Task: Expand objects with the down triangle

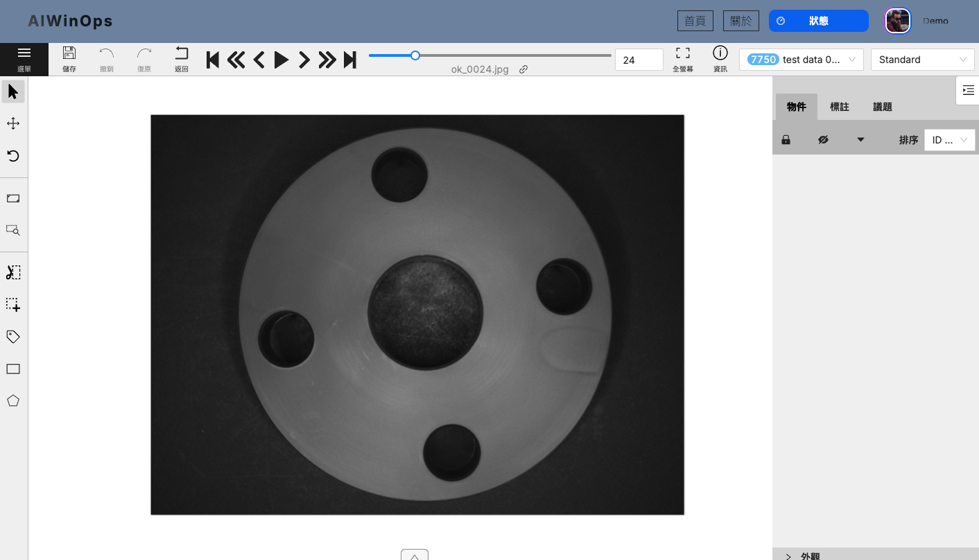Action: click(860, 140)
